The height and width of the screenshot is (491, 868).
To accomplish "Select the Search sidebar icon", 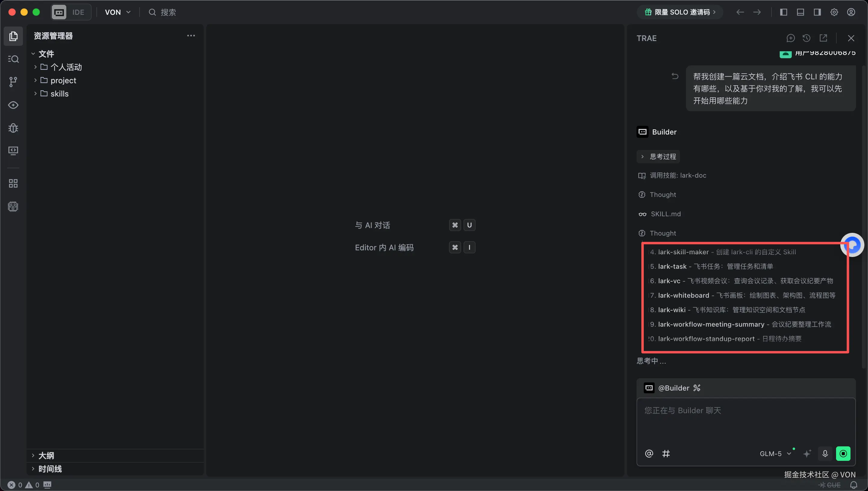I will pyautogui.click(x=13, y=59).
